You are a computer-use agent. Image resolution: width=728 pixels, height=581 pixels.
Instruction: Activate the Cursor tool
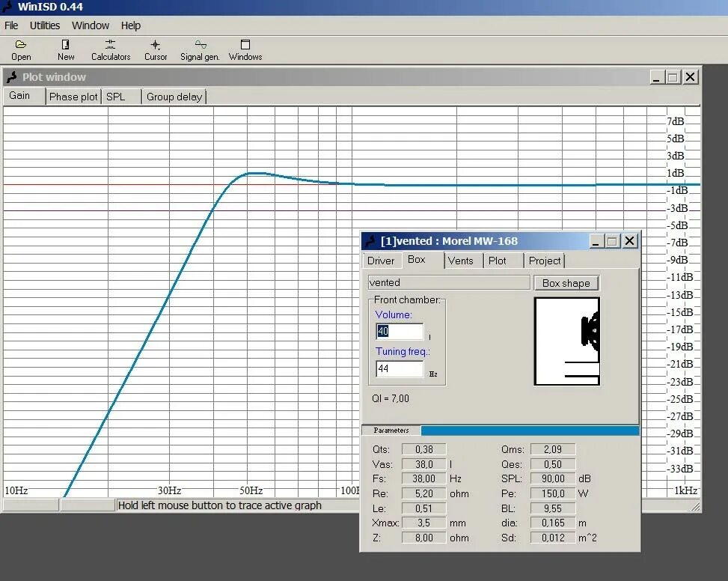(x=156, y=49)
